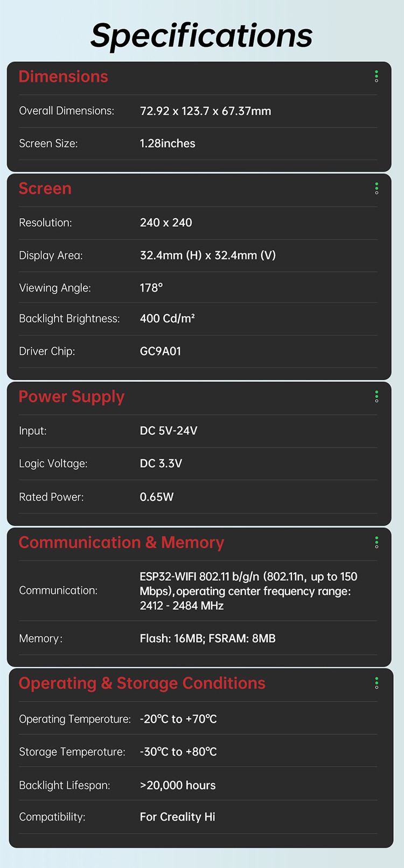
Task: Click the Operating & Storage Conditions heading
Action: [142, 683]
